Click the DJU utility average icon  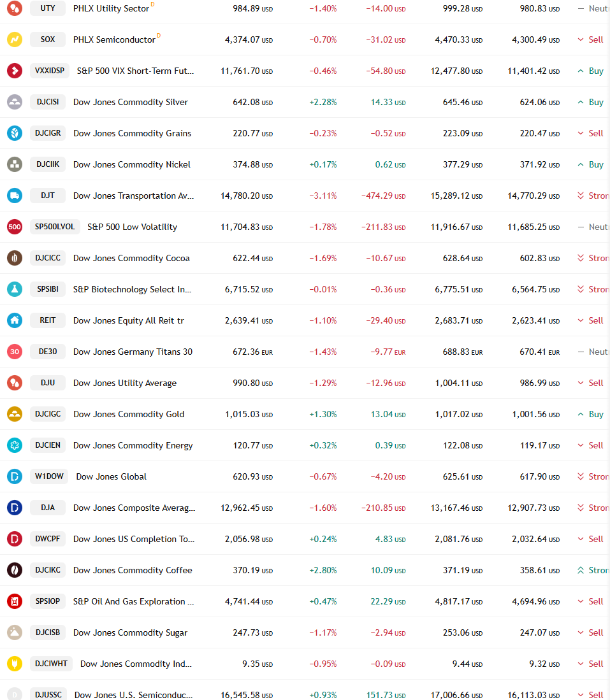15,383
